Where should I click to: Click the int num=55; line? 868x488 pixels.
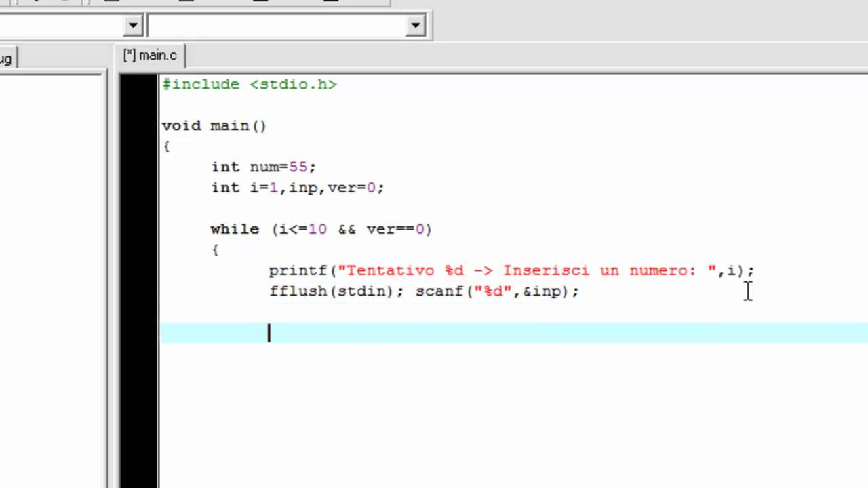[x=264, y=167]
